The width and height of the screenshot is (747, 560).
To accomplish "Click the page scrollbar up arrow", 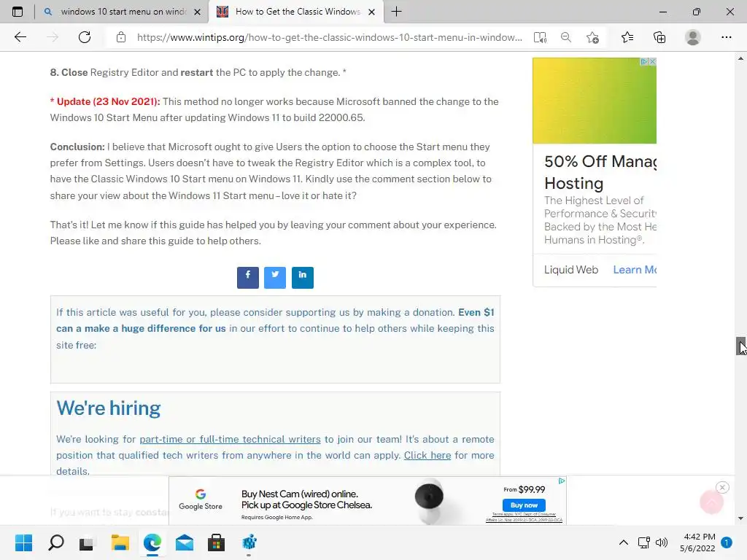I will 740,58.
